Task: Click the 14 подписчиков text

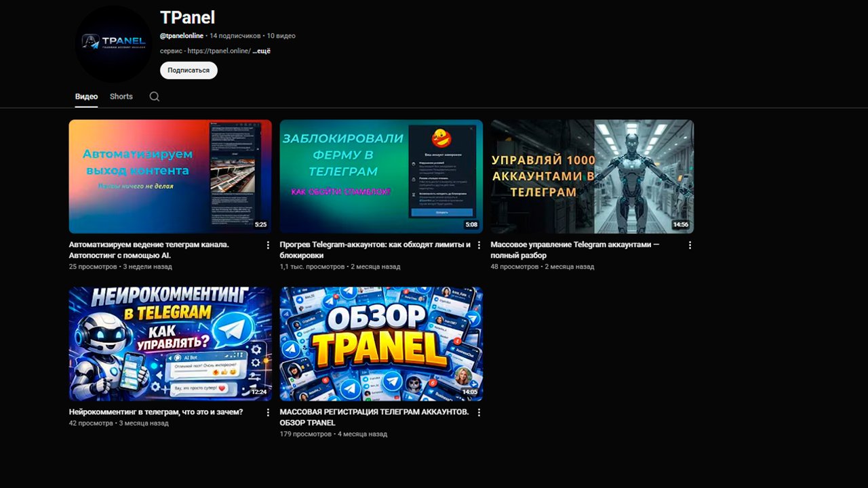Action: (235, 36)
